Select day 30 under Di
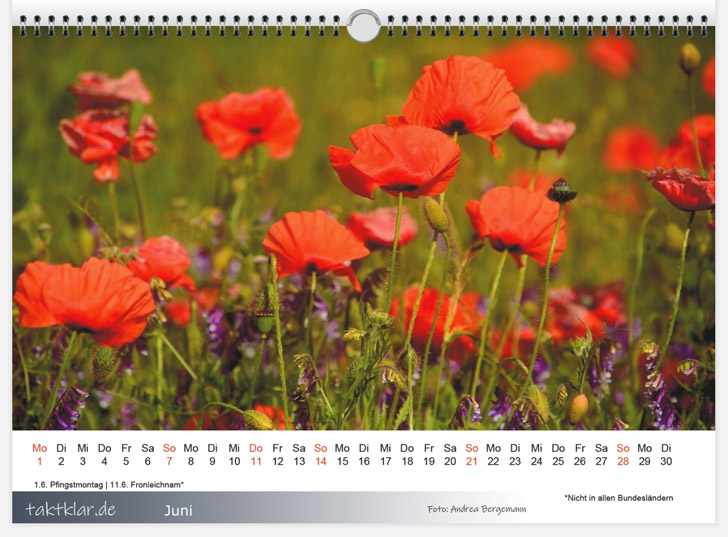Image resolution: width=728 pixels, height=537 pixels. (x=666, y=461)
